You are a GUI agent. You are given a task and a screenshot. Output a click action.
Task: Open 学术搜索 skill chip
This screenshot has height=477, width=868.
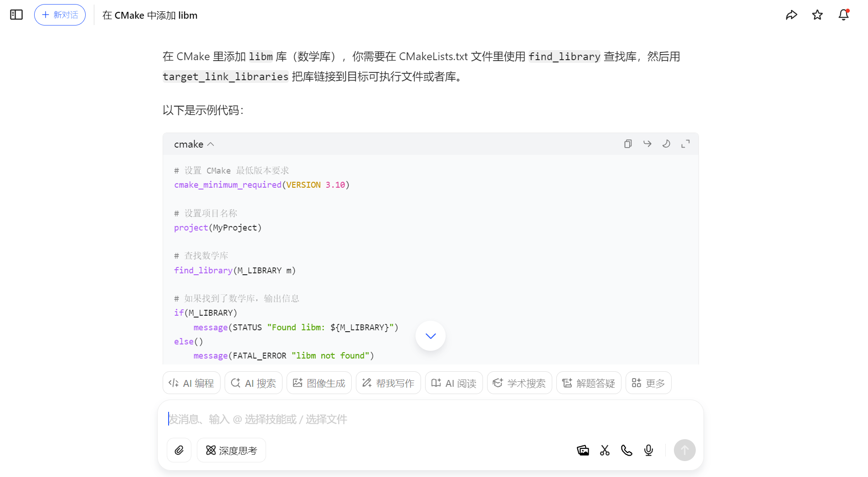click(519, 383)
